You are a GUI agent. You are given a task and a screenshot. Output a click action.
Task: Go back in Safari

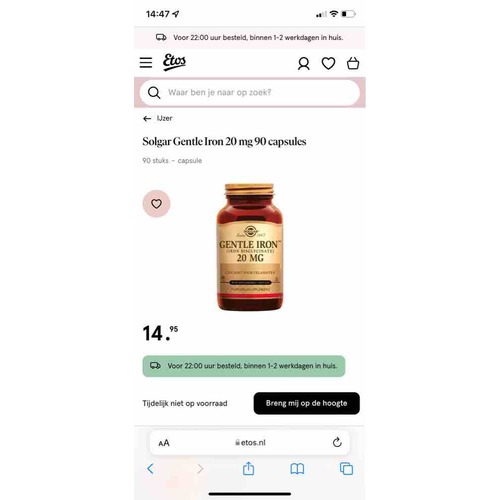click(x=150, y=469)
